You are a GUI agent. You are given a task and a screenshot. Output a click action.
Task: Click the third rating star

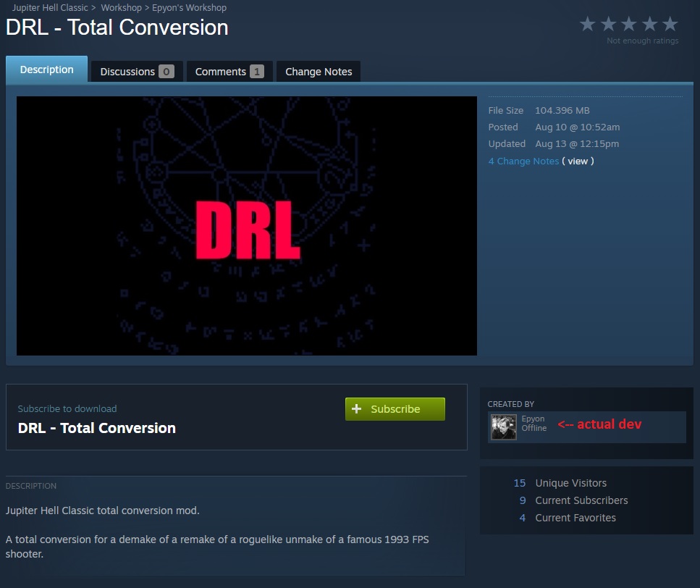tap(629, 24)
